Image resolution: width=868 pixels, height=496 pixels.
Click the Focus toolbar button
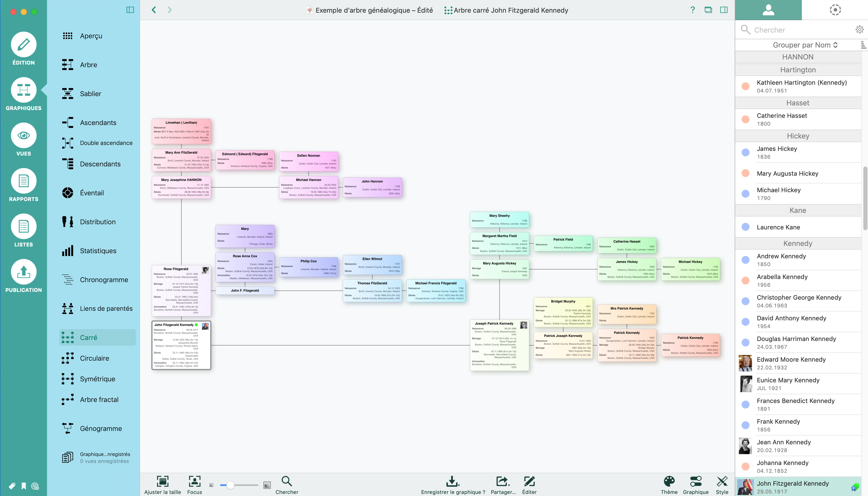click(195, 485)
